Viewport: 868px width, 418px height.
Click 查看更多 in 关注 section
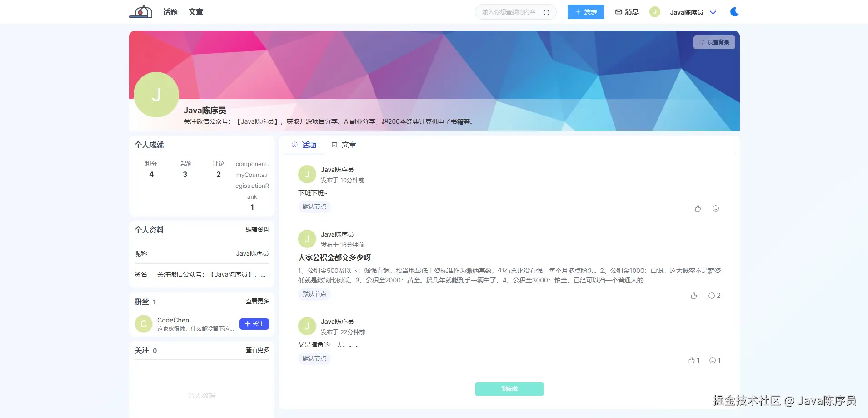257,350
